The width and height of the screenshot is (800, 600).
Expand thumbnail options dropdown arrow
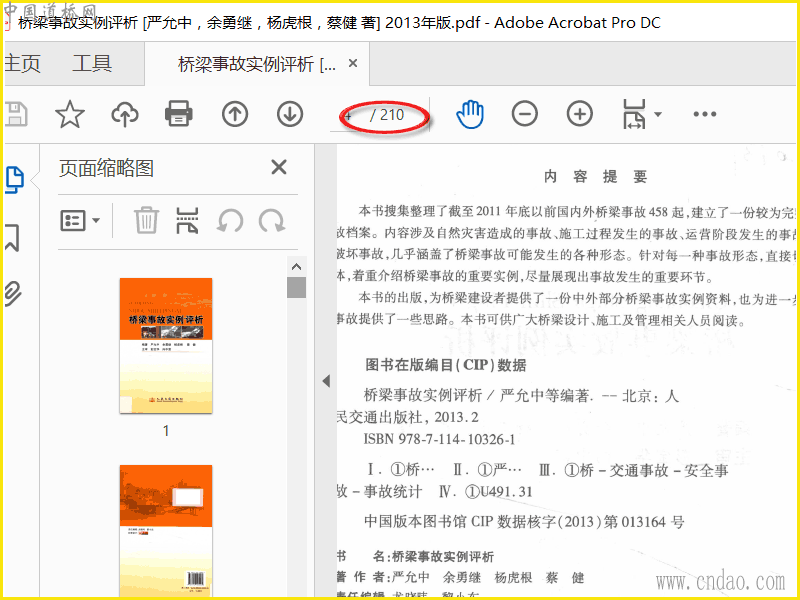click(96, 221)
